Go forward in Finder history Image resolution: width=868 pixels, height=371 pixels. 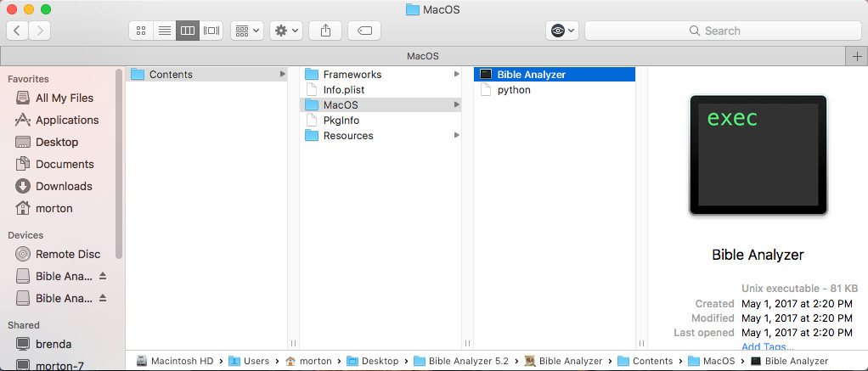39,31
